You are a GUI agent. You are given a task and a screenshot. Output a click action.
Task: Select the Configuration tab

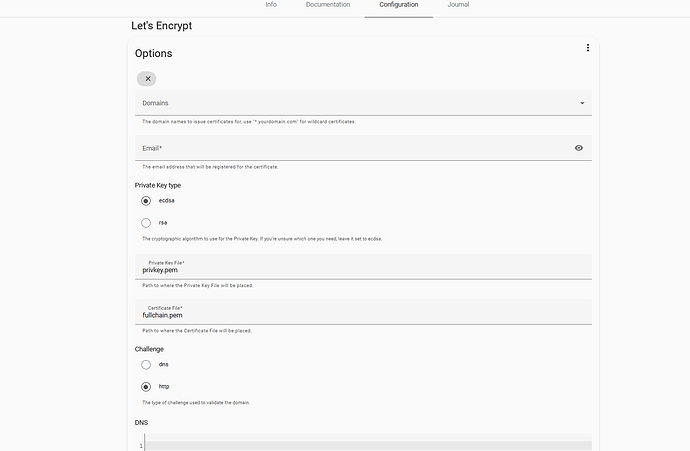pyautogui.click(x=399, y=5)
